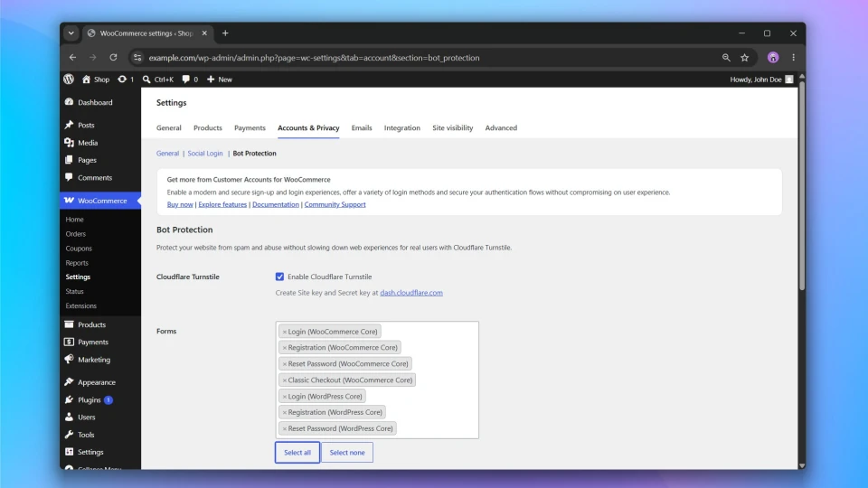Click the Buy now link
This screenshot has width=868, height=488.
point(180,205)
